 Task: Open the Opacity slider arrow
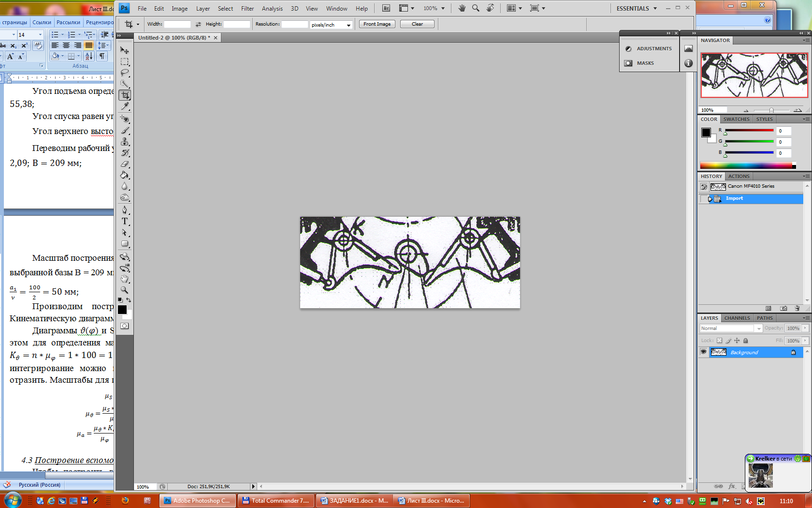(805, 328)
